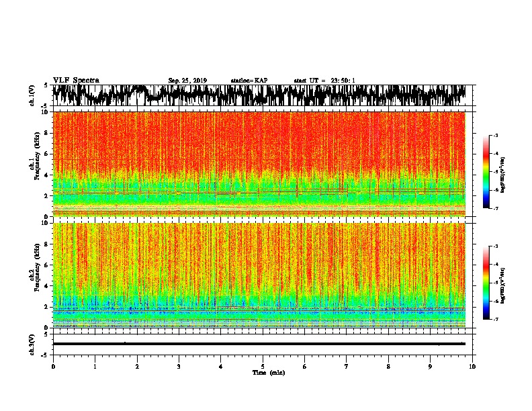Click time axis tick label "5"
The width and height of the screenshot is (532, 411).
pos(263,367)
